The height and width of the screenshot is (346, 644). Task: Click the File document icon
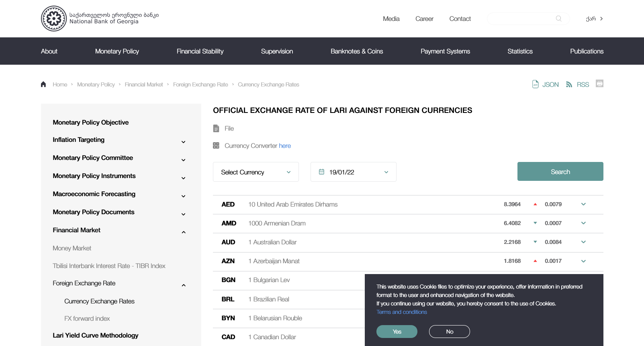point(216,129)
